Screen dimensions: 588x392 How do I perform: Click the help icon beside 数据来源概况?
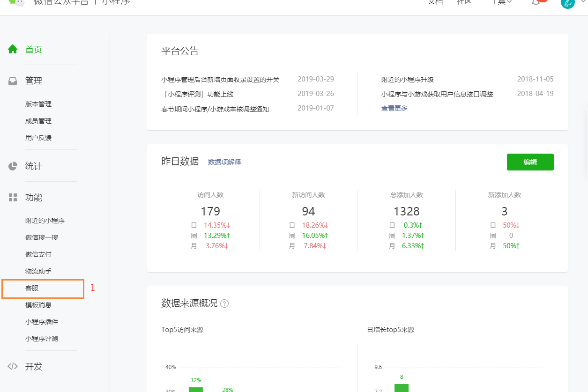click(x=224, y=303)
